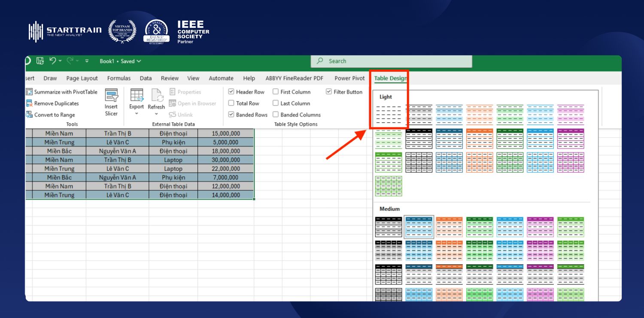Expand the Book1 Saved file name chevron

coord(139,61)
